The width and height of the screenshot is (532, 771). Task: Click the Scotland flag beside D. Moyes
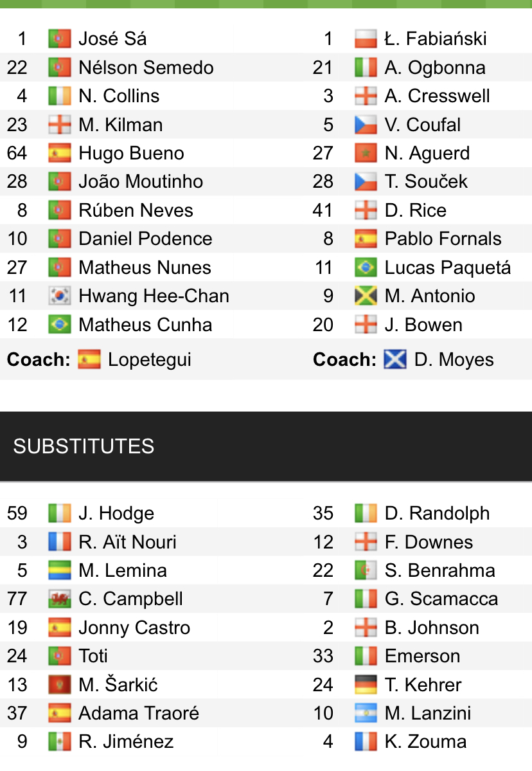coord(395,359)
